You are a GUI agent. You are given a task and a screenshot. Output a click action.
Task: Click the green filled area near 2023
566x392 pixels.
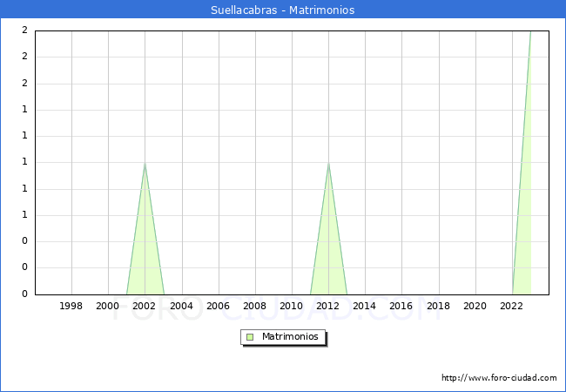[525, 218]
